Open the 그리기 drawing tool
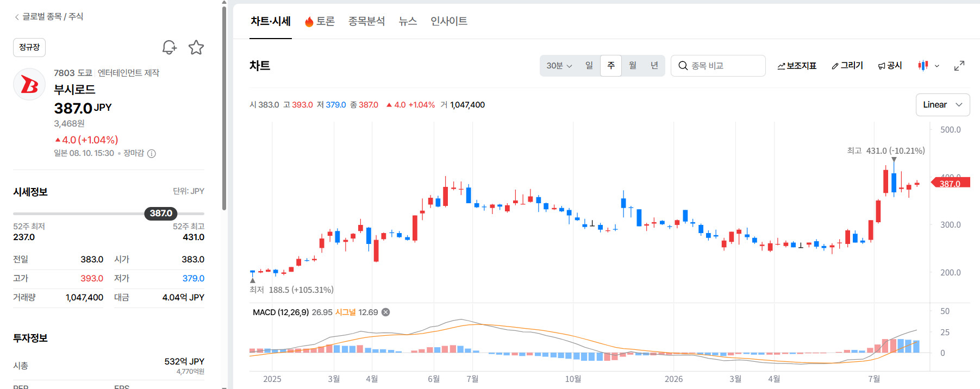The height and width of the screenshot is (389, 980). click(x=847, y=66)
